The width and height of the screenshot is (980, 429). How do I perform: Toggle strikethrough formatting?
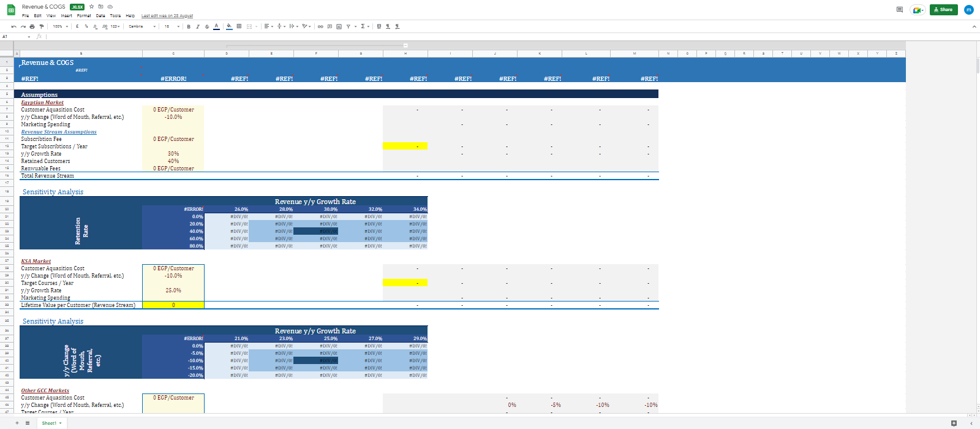(x=206, y=26)
